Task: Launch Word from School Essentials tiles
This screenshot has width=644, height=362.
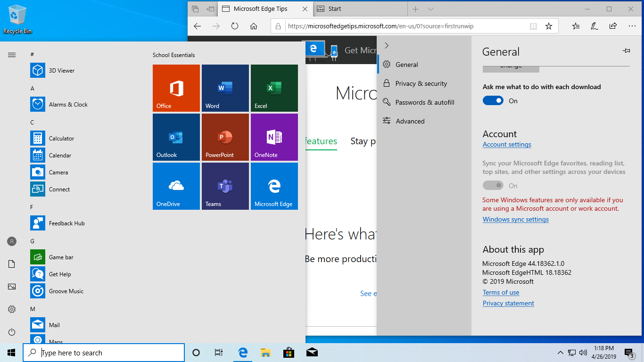Action: point(225,88)
